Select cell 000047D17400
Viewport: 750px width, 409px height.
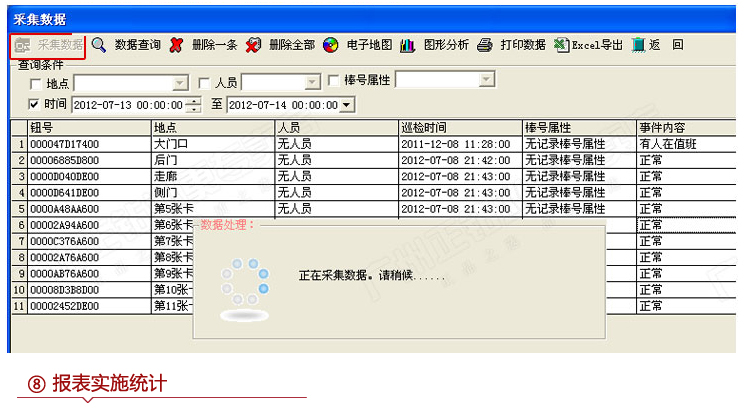pos(89,144)
